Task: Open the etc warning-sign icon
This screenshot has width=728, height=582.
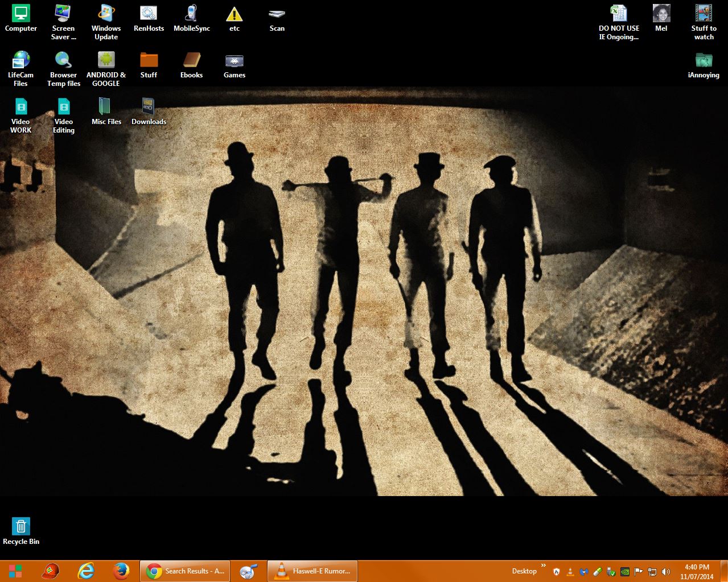Action: [234, 19]
